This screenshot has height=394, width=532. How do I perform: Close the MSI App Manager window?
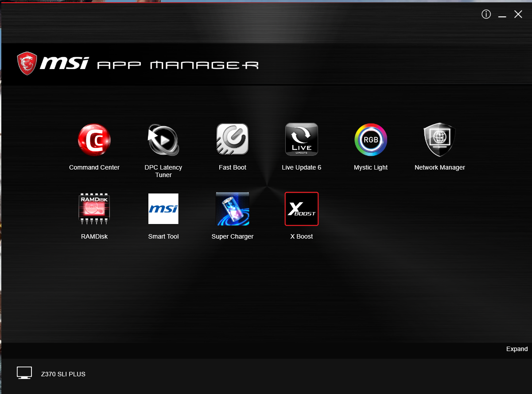click(x=518, y=15)
